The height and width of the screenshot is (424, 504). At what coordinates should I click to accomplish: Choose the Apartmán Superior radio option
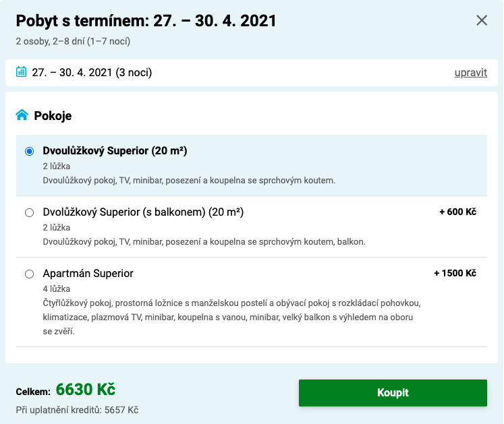pos(29,274)
